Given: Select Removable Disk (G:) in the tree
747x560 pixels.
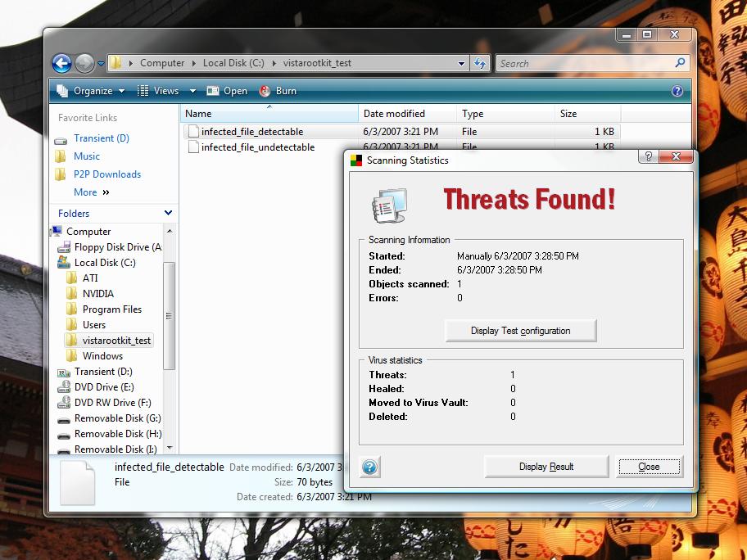Looking at the screenshot, I should (x=118, y=418).
